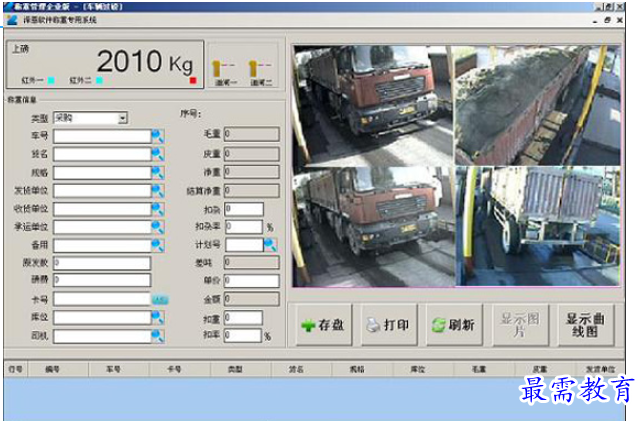Click the bottom-right truck rear camera view
Image resolution: width=643 pixels, height=421 pixels.
pyautogui.click(x=538, y=226)
